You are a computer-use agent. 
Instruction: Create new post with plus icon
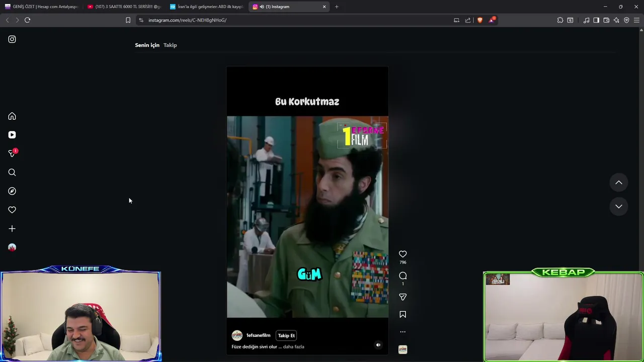point(12,229)
